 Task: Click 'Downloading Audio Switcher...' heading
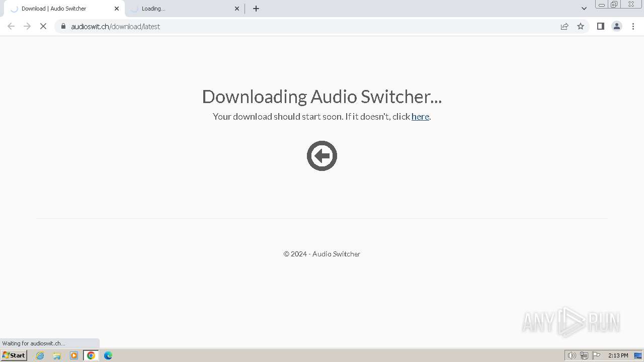pyautogui.click(x=322, y=97)
